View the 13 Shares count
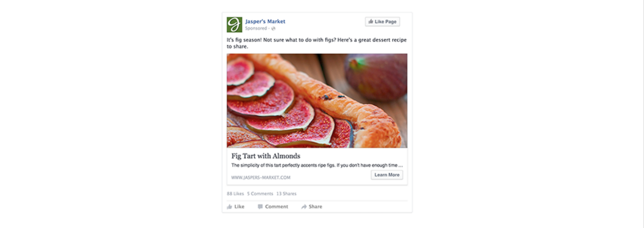Screen dimensions: 644x228 [286, 194]
